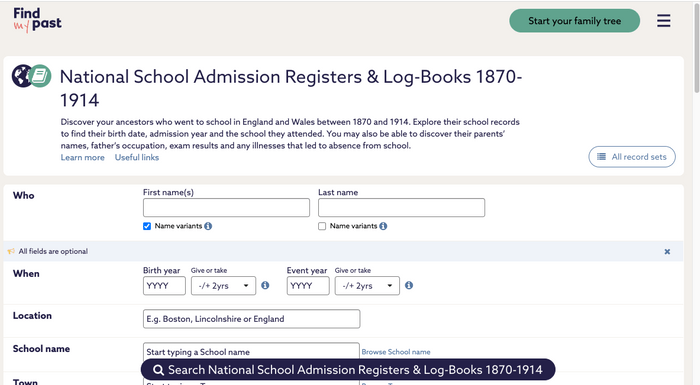The width and height of the screenshot is (700, 385).
Task: Click the School name input field
Action: [x=251, y=352]
